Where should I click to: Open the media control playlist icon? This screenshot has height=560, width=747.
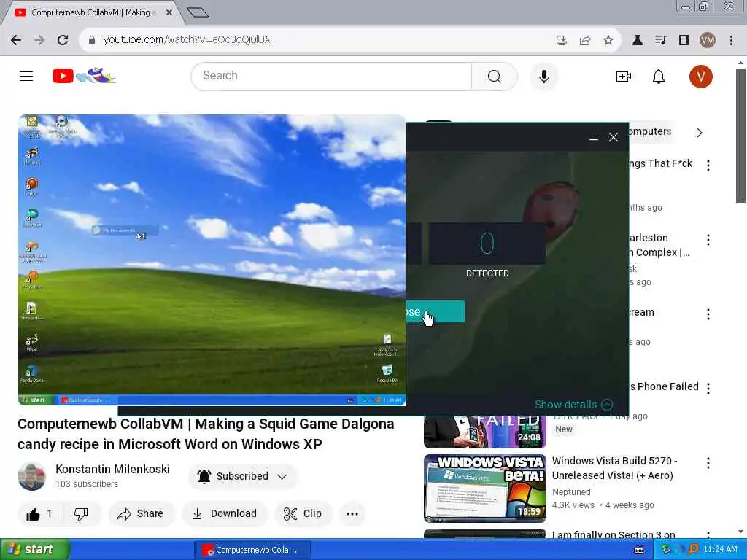click(660, 41)
